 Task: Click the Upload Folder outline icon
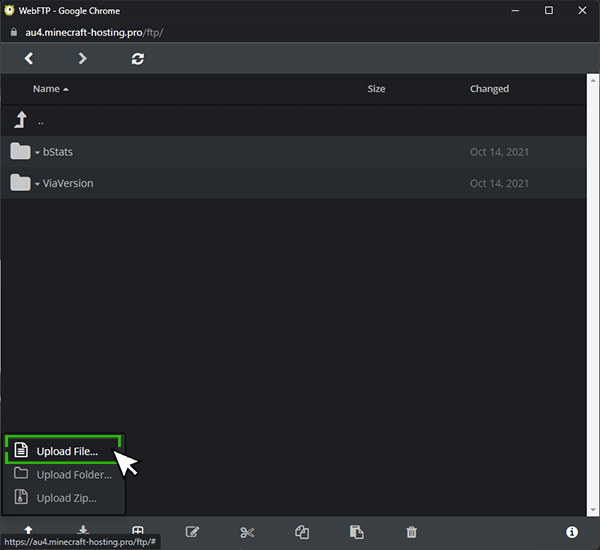coord(21,473)
